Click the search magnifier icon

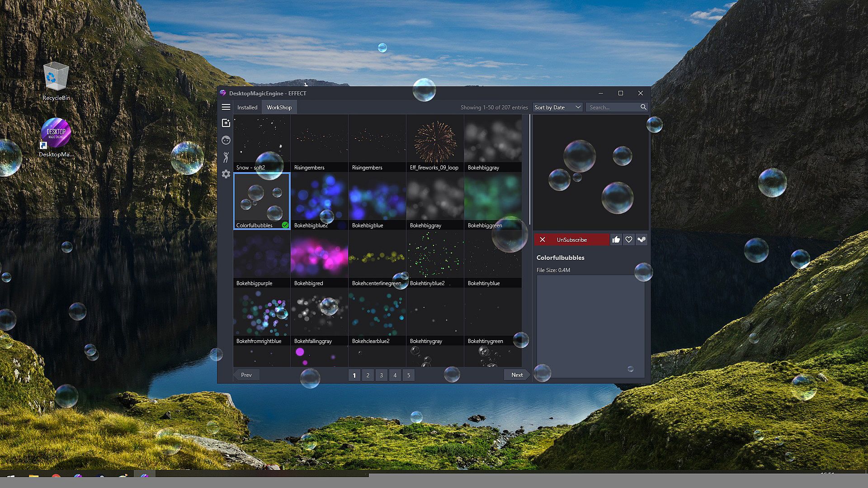click(x=643, y=107)
